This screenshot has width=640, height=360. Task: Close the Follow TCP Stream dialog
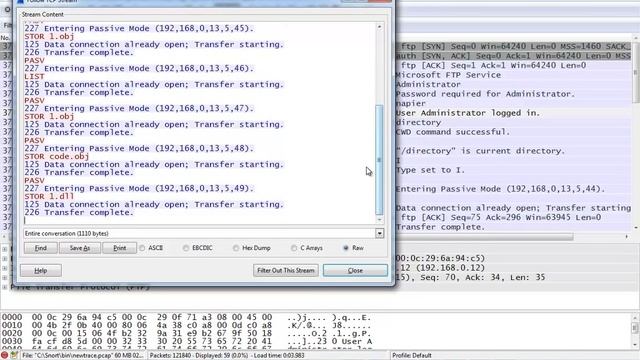(x=355, y=270)
